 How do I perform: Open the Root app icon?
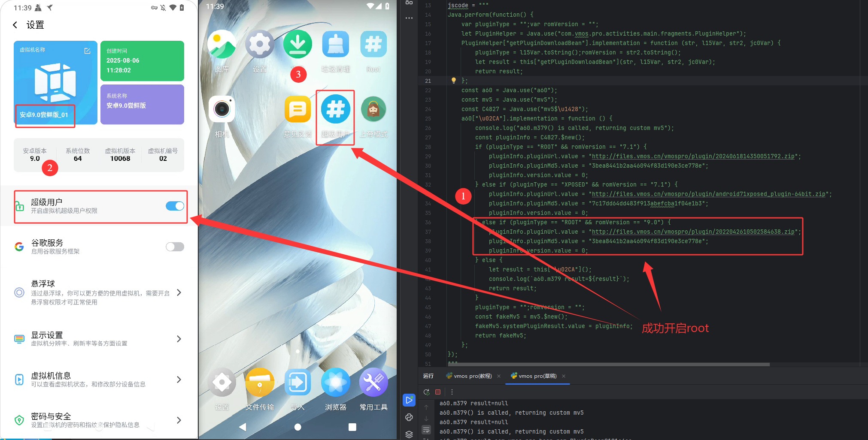click(x=373, y=44)
